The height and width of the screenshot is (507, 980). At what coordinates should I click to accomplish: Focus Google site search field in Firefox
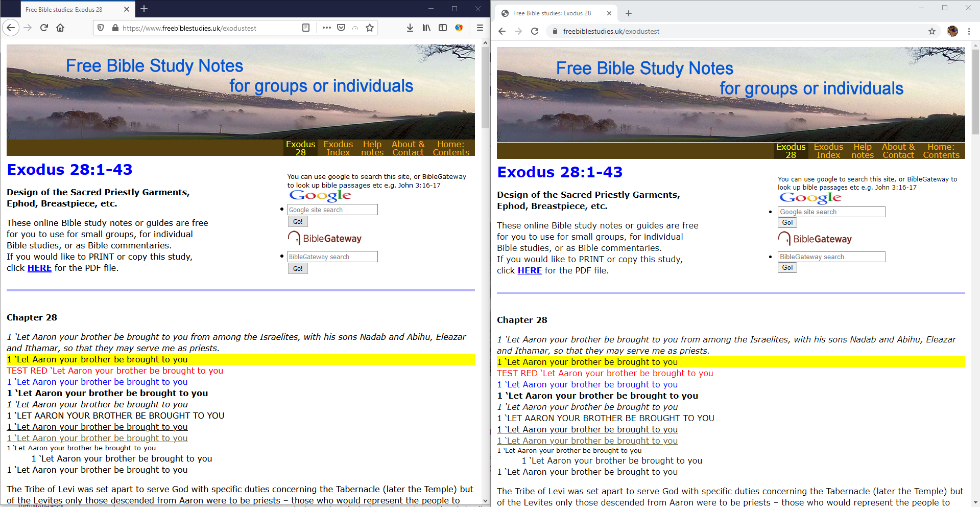332,210
